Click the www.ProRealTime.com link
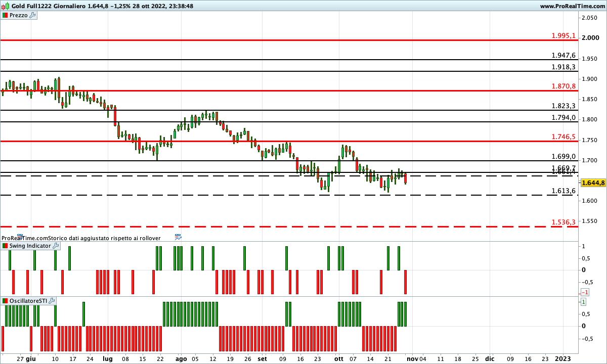 572,6
